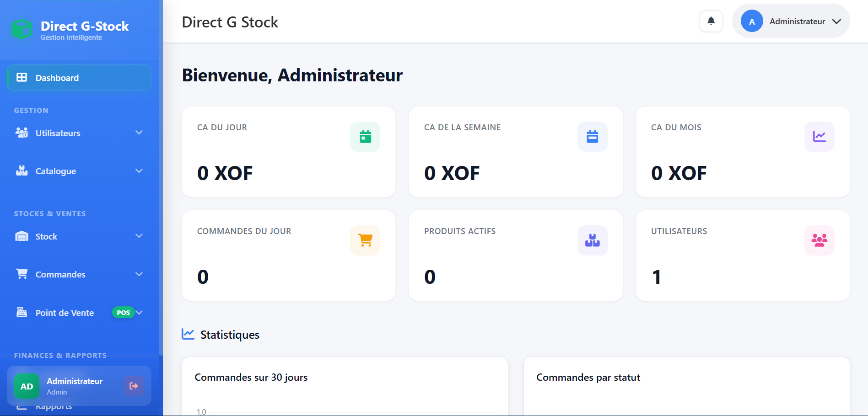Image resolution: width=868 pixels, height=416 pixels.
Task: Click the notification bell icon
Action: [x=711, y=21]
